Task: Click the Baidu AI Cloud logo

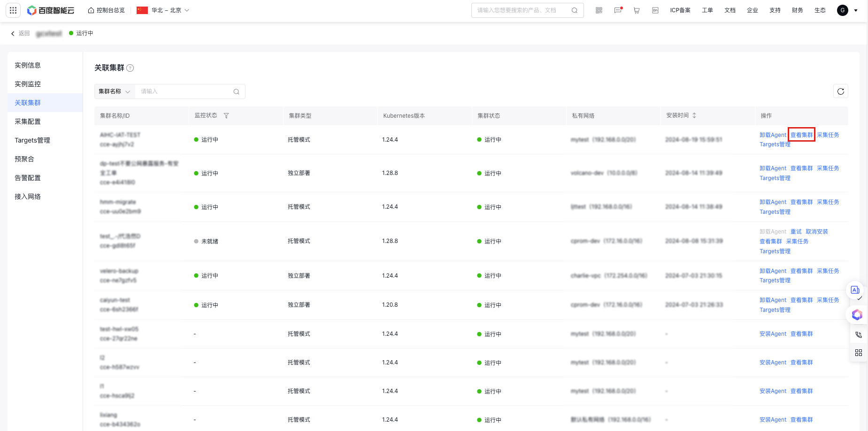Action: [x=51, y=10]
